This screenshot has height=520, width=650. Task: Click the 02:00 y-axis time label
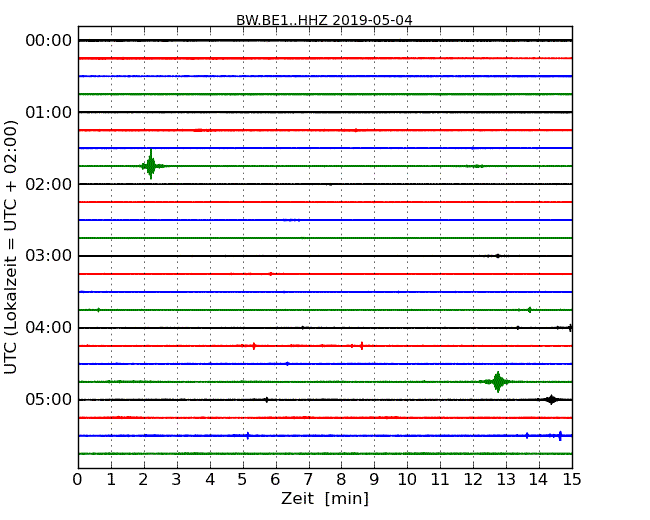click(49, 184)
